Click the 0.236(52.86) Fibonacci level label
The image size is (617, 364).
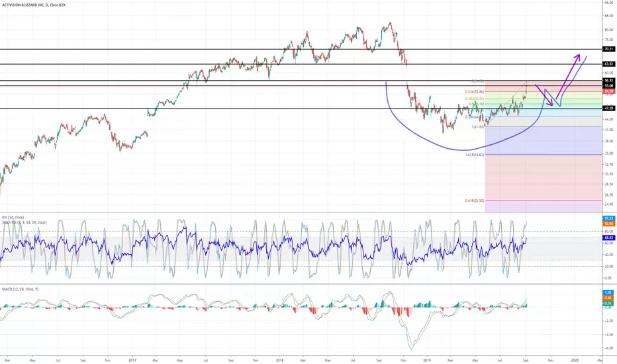tap(475, 92)
